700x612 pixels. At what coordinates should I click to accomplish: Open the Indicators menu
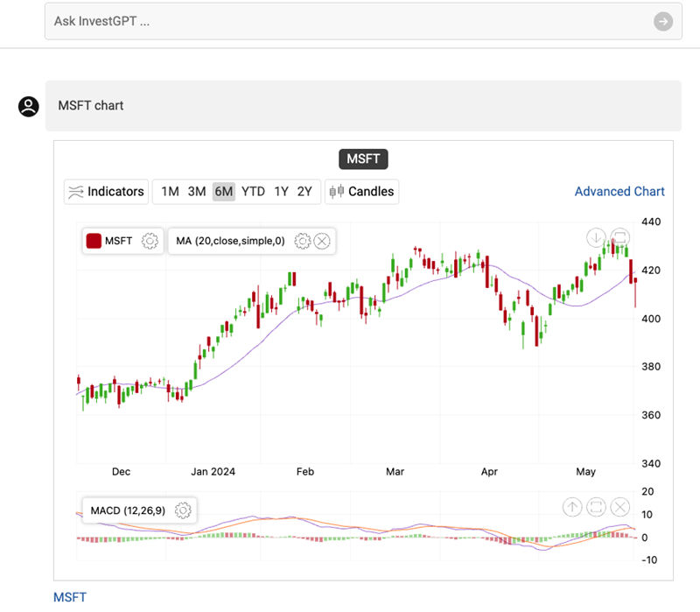click(x=106, y=192)
